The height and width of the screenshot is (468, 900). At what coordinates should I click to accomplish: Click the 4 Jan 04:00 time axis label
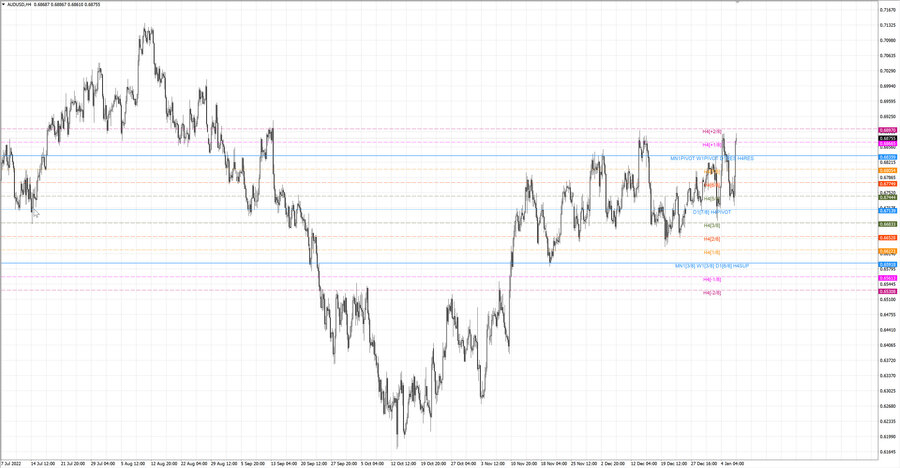point(732,463)
